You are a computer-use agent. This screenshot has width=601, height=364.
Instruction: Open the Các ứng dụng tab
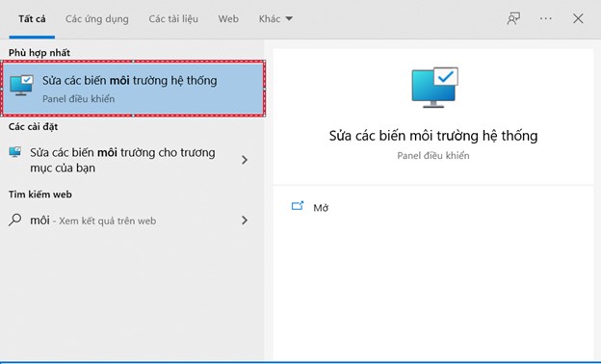pyautogui.click(x=97, y=19)
